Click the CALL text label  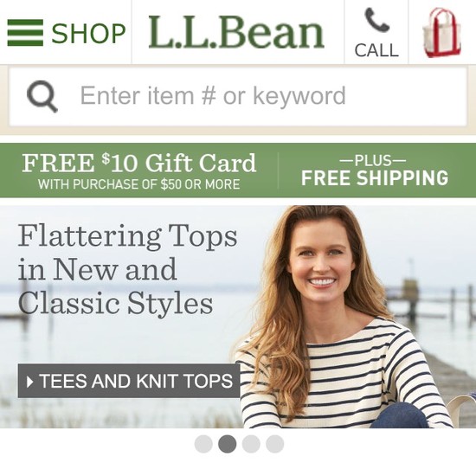(x=376, y=50)
